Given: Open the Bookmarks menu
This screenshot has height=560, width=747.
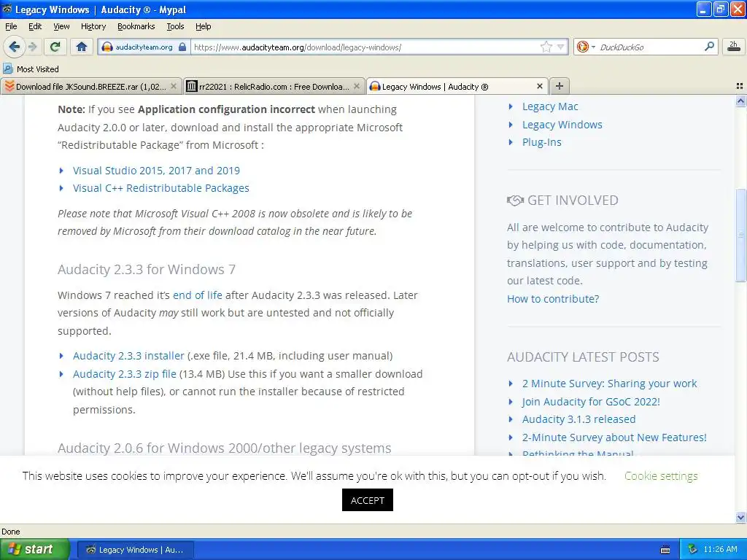Looking at the screenshot, I should 136,26.
